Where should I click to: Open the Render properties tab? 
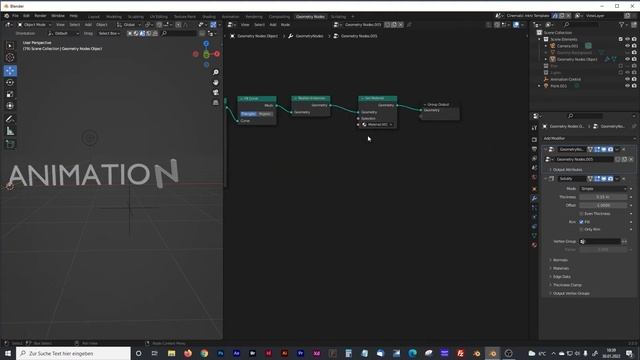534,140
